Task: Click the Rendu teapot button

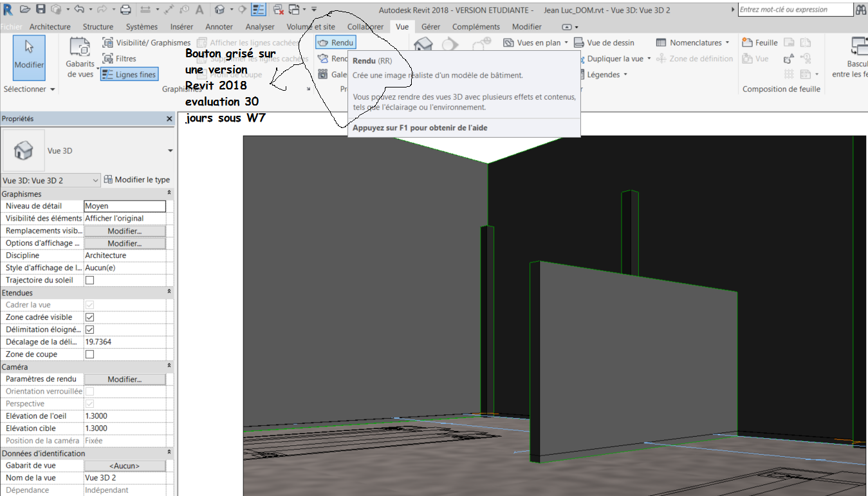Action: pyautogui.click(x=335, y=42)
